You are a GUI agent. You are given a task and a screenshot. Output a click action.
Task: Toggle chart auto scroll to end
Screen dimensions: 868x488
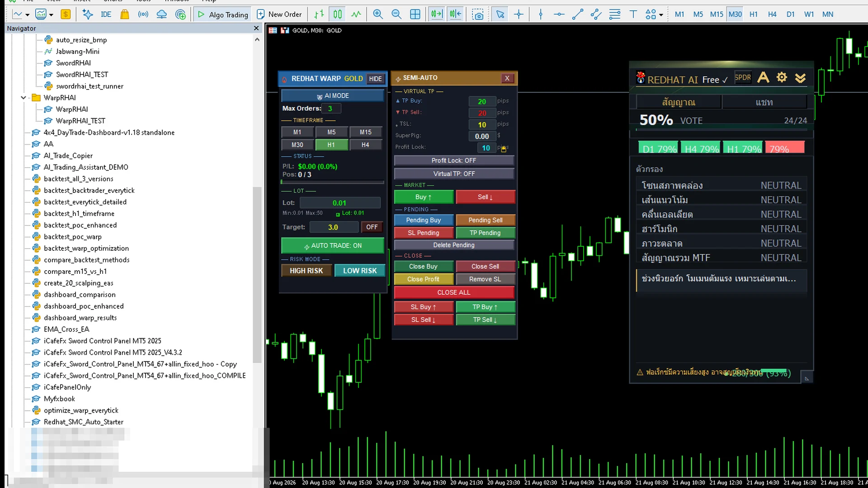pos(437,14)
